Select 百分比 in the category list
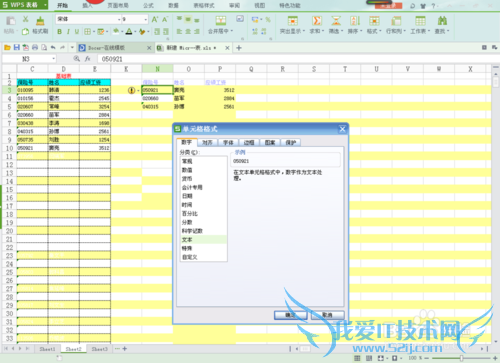The image size is (500, 363). coord(203,214)
